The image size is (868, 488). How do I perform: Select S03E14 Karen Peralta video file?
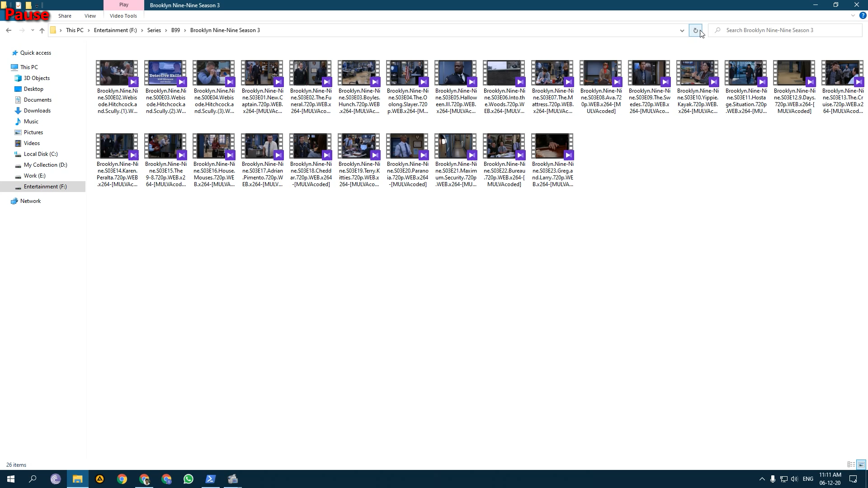(117, 160)
